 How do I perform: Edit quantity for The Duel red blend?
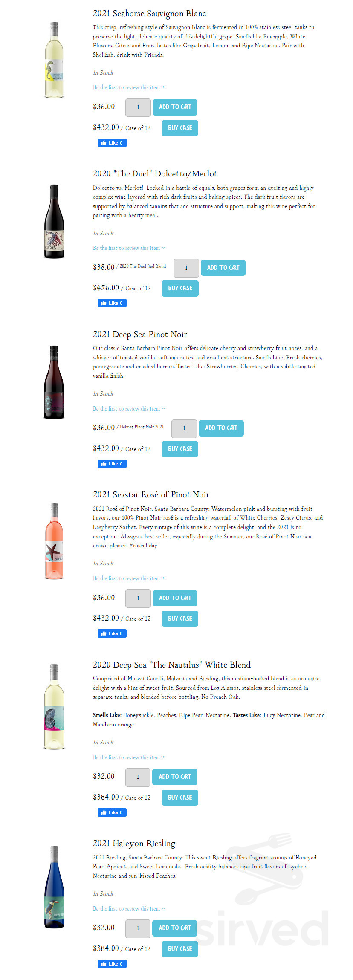click(186, 268)
